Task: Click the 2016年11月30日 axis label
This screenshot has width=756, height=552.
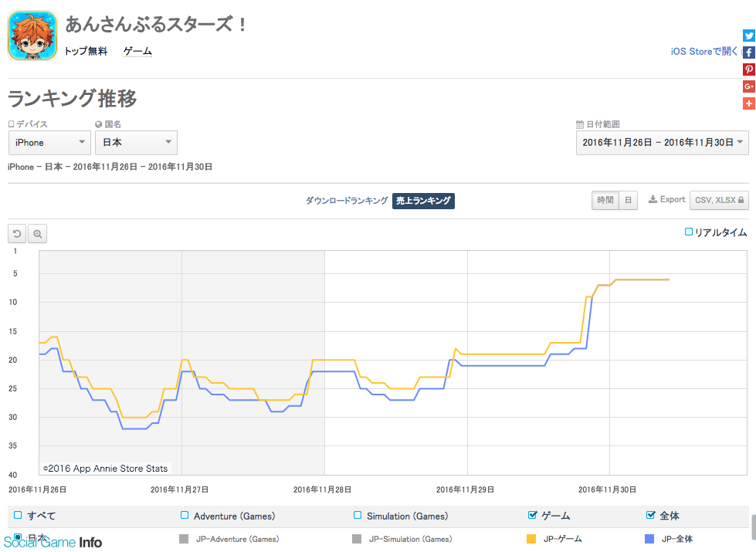Action: 608,489
